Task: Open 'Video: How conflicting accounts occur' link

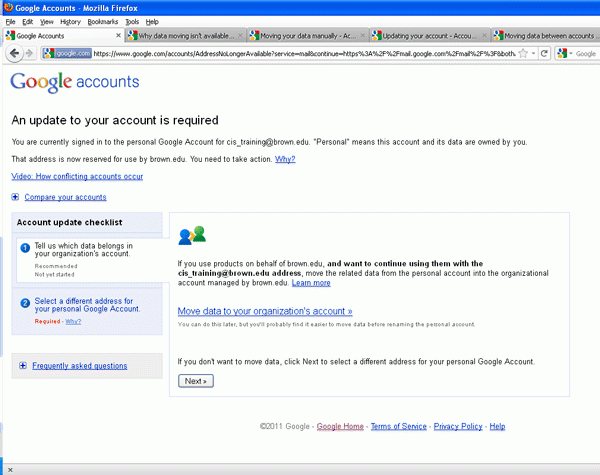Action: pos(77,176)
